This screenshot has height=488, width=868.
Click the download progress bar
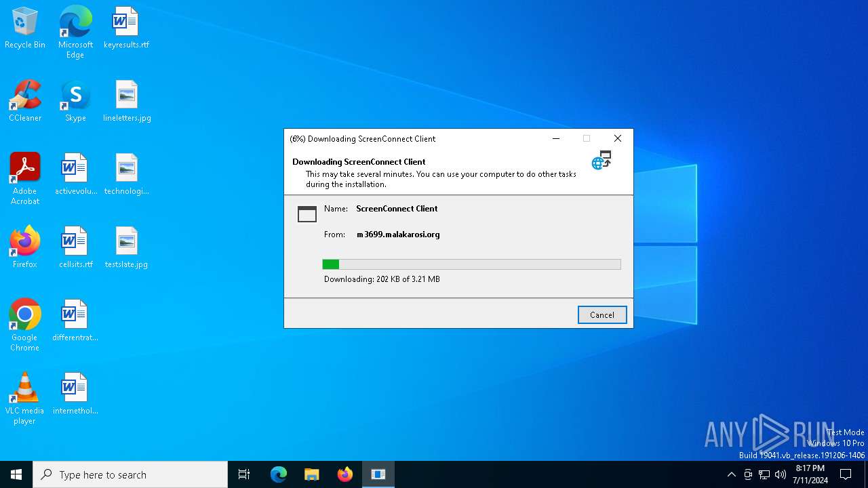471,264
